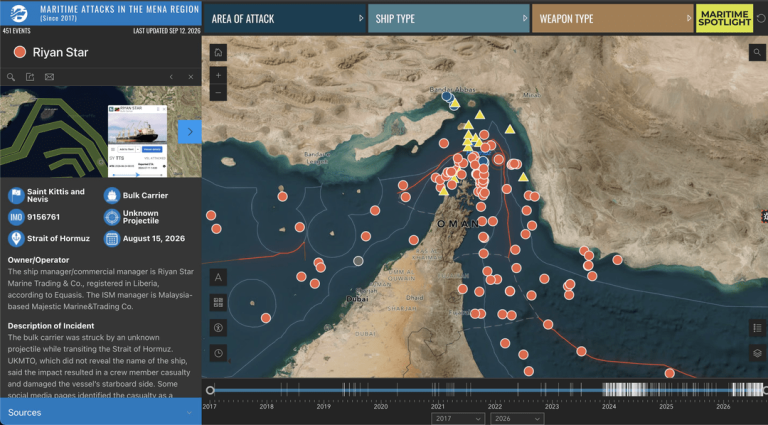Image resolution: width=768 pixels, height=425 pixels.
Task: Open the Weapon Type filter
Action: click(613, 19)
